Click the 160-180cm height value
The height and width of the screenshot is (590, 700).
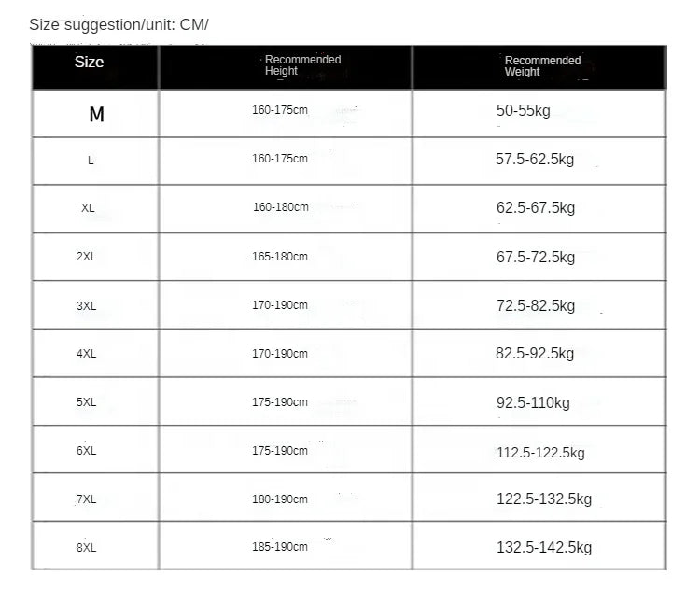point(281,207)
